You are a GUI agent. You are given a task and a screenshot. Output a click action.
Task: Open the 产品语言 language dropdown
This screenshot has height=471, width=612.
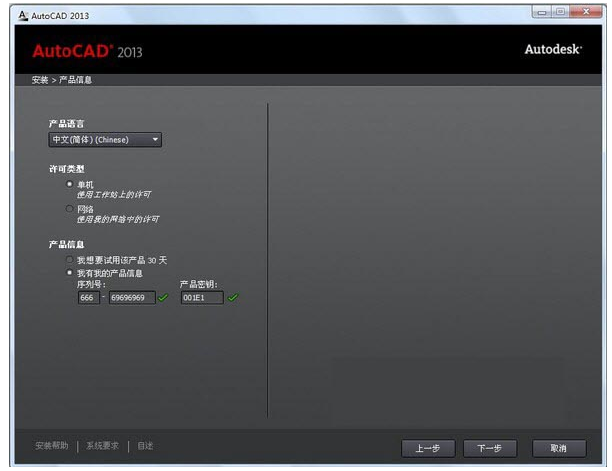coord(105,140)
